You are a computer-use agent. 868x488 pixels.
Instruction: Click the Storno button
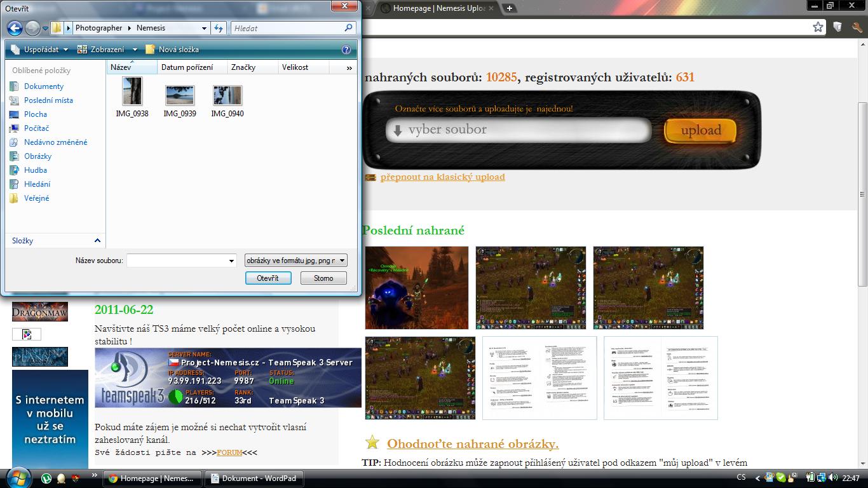coord(323,278)
